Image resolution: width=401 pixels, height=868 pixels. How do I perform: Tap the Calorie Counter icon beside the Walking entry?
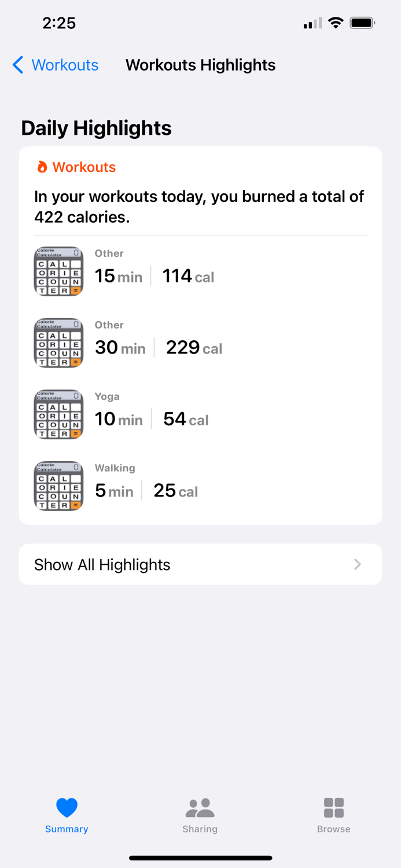[58, 486]
